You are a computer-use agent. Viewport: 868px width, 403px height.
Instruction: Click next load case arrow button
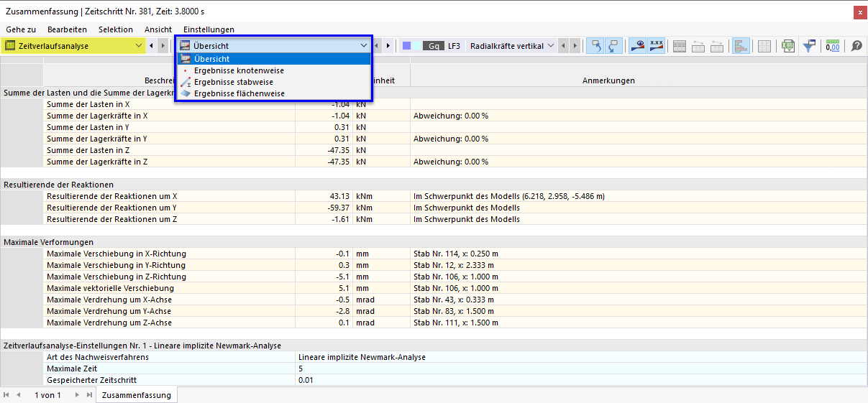tap(575, 46)
